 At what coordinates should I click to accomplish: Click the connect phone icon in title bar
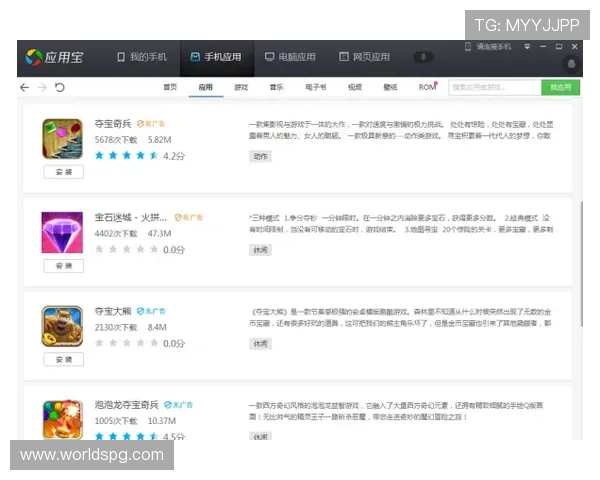tap(468, 47)
